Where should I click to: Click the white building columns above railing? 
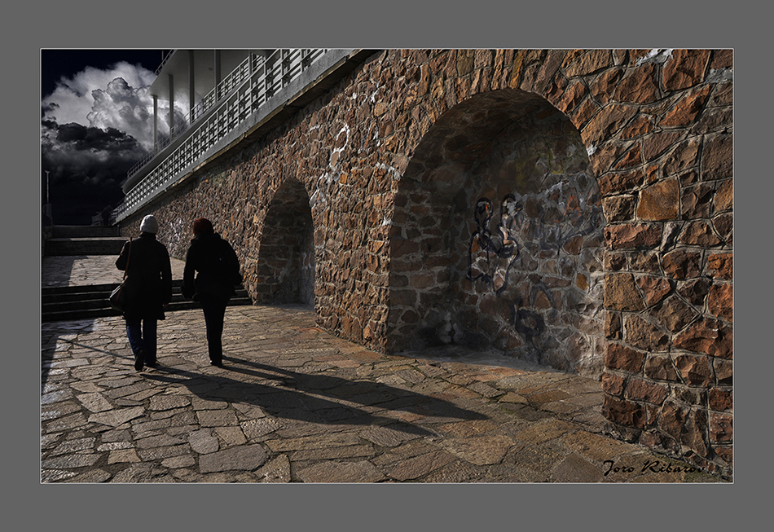pyautogui.click(x=192, y=80)
